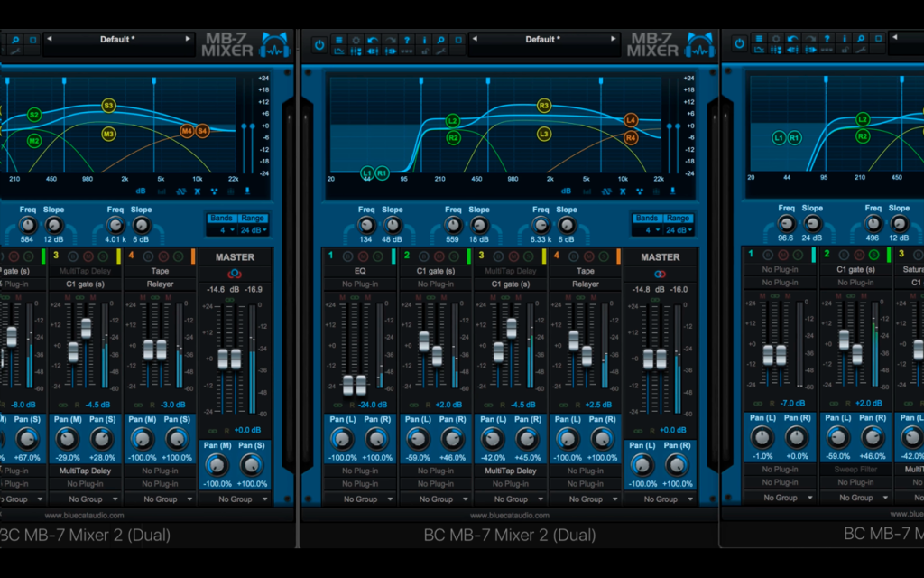Click master stereo link rings icon in middle mixer
Image resolution: width=924 pixels, height=578 pixels.
[x=660, y=274]
